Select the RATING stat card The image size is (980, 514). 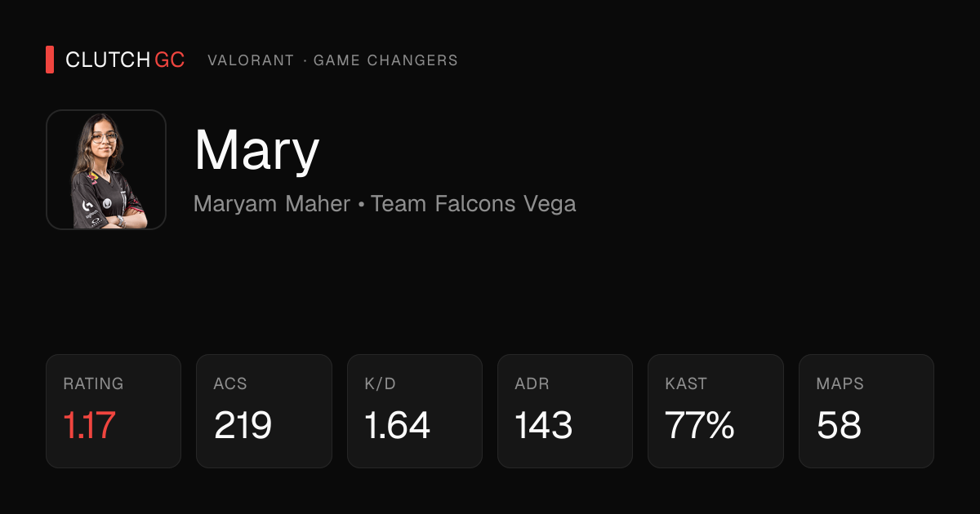click(114, 411)
